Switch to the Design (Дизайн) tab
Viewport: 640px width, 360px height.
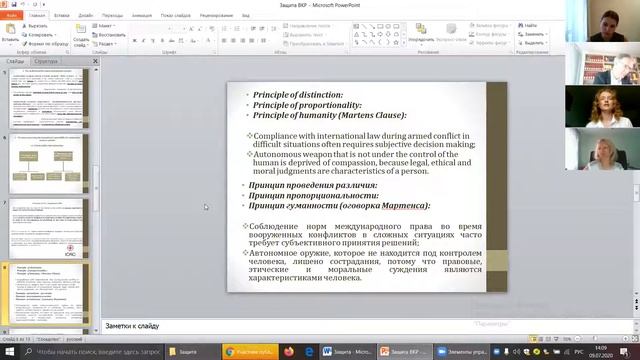click(86, 16)
